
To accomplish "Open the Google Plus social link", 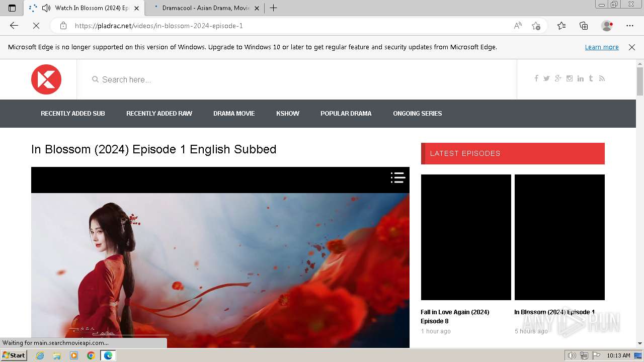I will (558, 78).
